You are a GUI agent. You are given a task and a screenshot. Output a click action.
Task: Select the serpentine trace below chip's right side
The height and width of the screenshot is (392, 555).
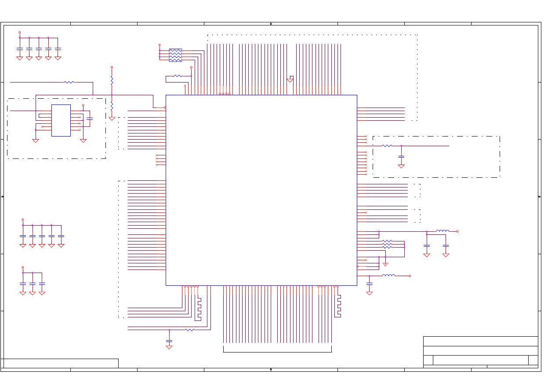tap(339, 305)
